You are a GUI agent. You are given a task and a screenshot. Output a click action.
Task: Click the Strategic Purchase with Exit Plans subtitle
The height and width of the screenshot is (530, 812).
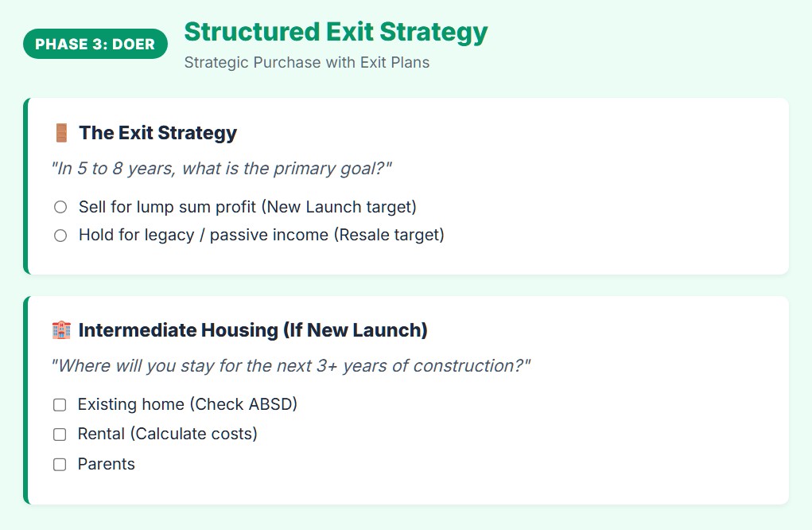[x=306, y=63]
